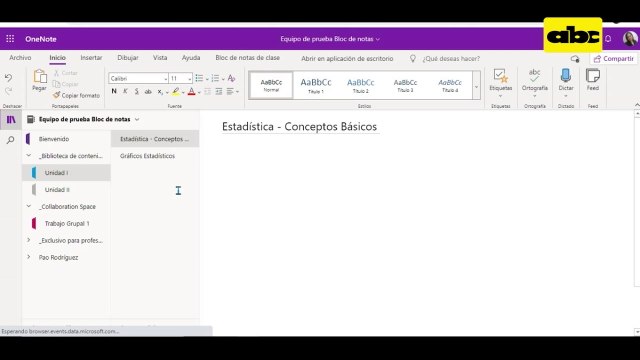Run the Ortografía spell check
640x360 pixels.
pos(535,83)
